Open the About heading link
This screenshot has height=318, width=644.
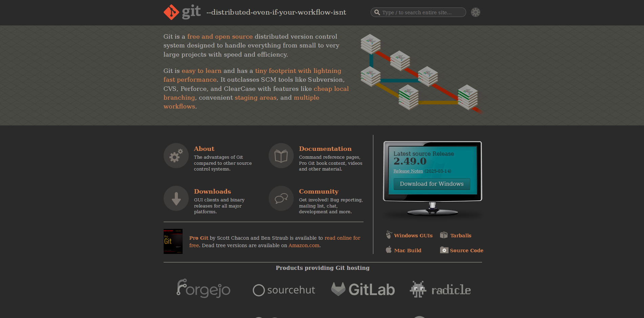[x=204, y=149]
